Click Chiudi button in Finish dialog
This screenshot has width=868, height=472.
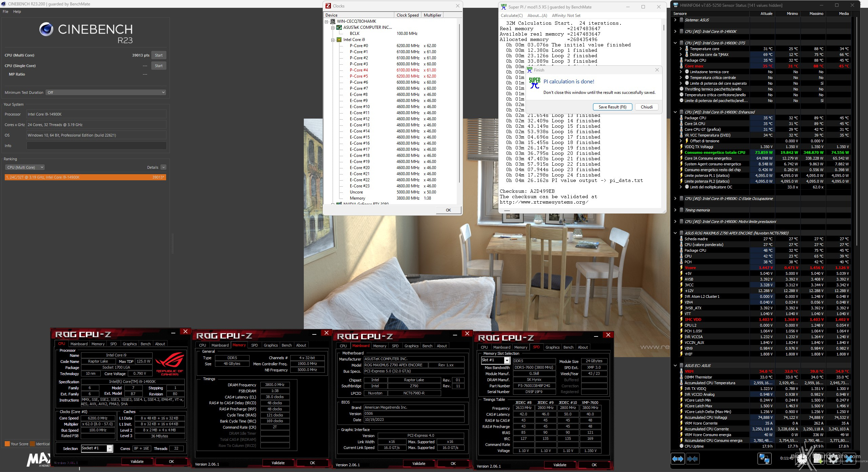[x=647, y=107]
